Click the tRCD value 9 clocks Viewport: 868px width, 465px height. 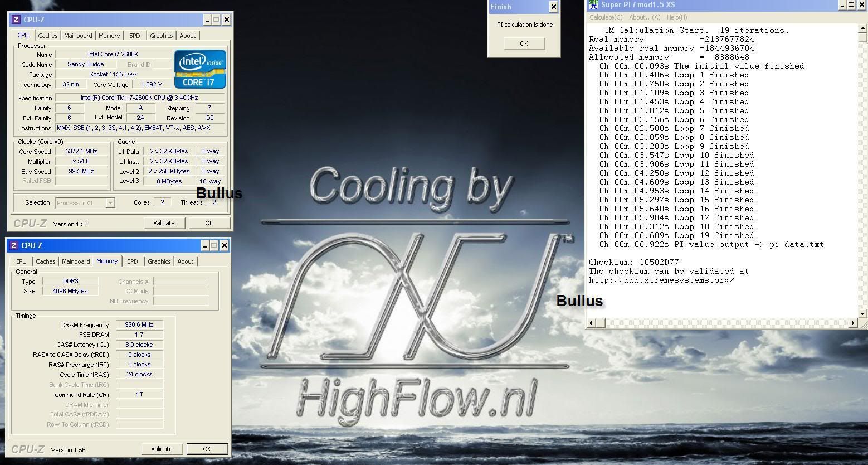[139, 355]
